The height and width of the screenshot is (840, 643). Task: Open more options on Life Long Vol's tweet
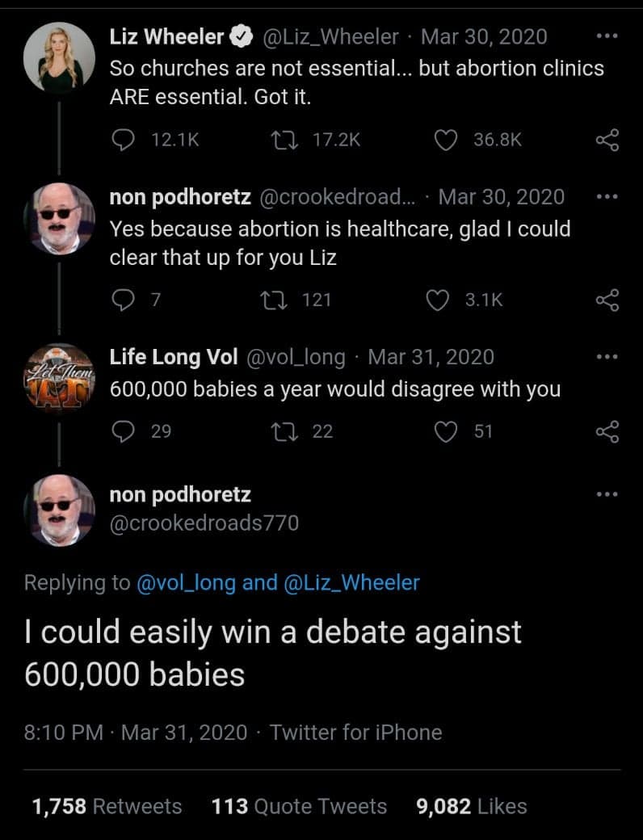[x=607, y=356]
